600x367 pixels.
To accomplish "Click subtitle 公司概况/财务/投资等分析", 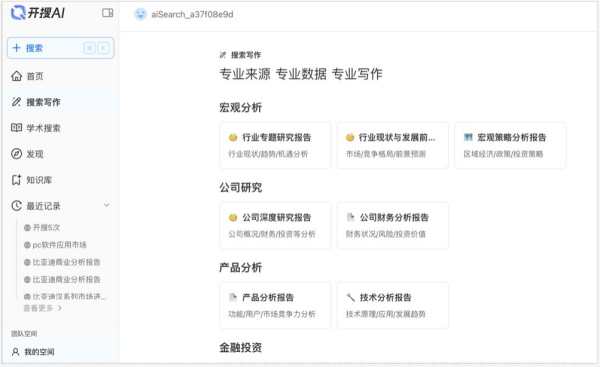I will click(x=272, y=234).
